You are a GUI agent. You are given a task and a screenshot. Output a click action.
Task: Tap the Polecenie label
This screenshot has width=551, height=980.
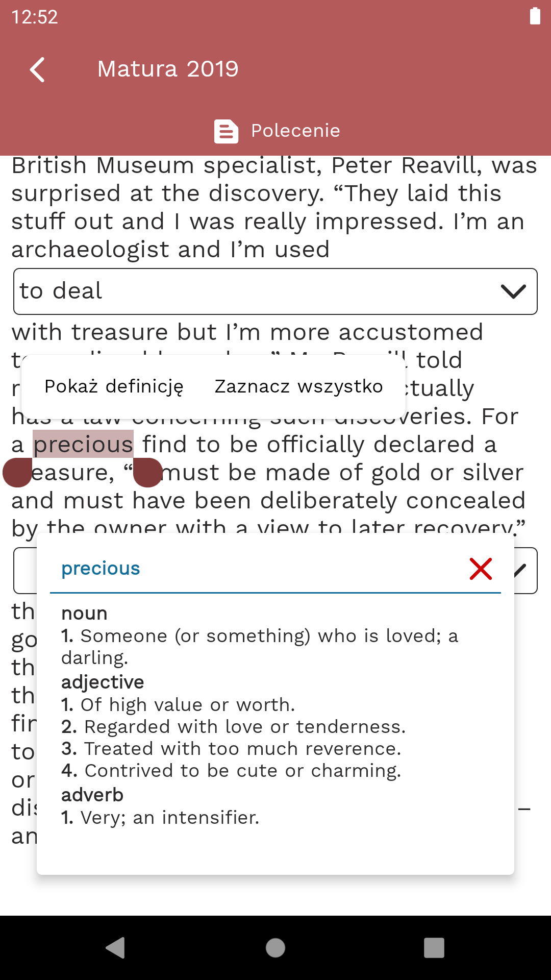click(x=295, y=131)
